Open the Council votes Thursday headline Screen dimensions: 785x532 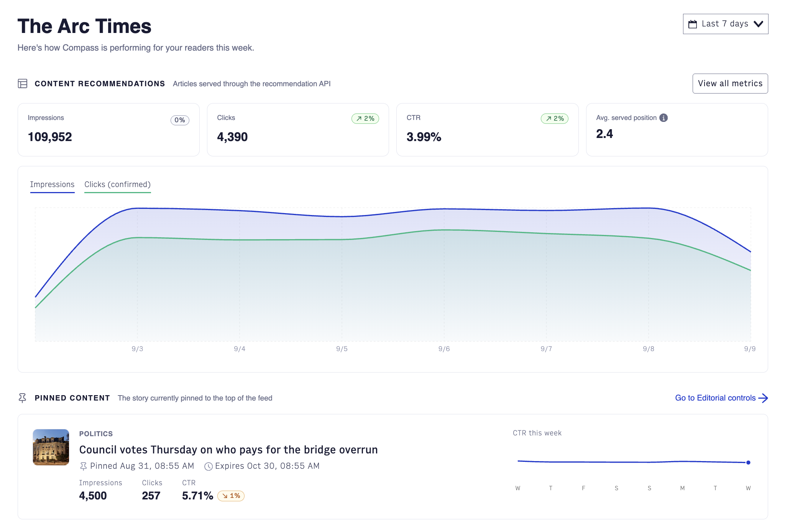228,450
